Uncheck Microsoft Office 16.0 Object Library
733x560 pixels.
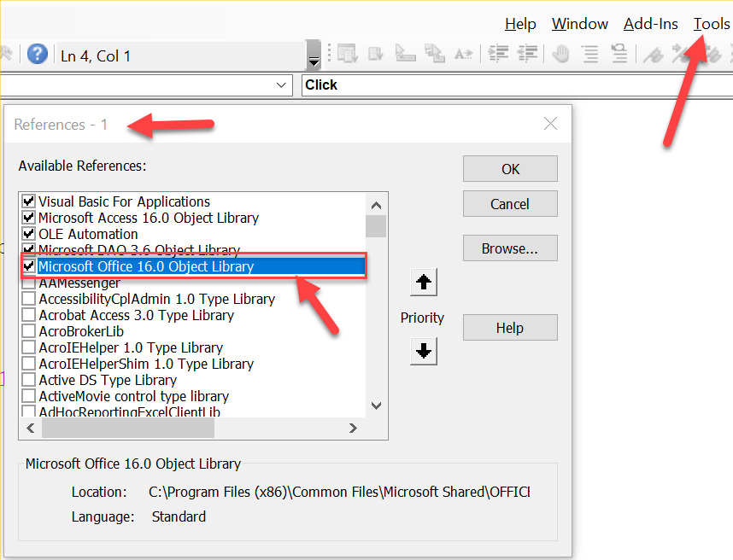[x=28, y=266]
